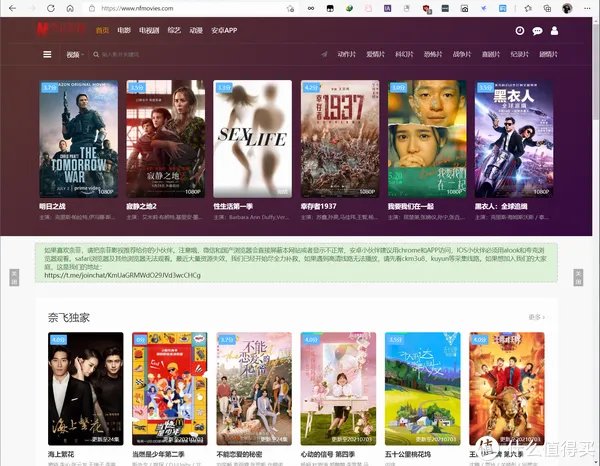Open the watch history clock icon
600x466 pixels.
[520, 31]
